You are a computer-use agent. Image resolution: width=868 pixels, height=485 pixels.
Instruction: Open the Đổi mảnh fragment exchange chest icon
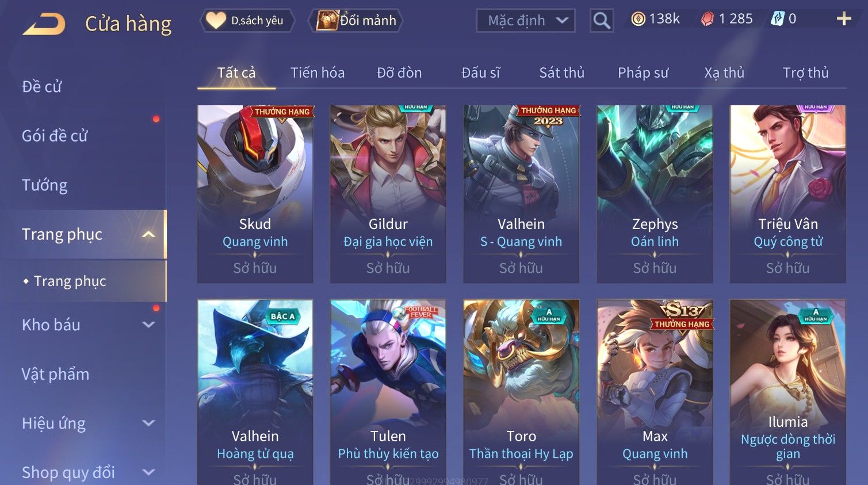[327, 21]
